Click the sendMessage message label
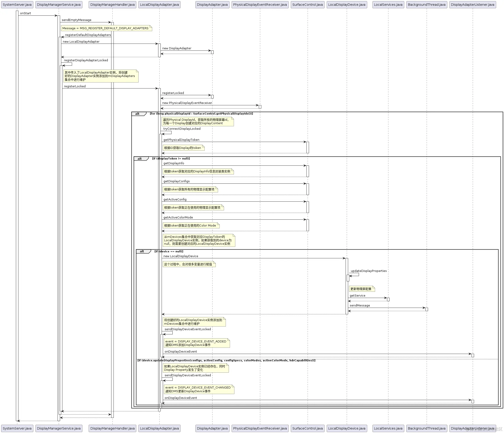The image size is (504, 433). pyautogui.click(x=359, y=306)
